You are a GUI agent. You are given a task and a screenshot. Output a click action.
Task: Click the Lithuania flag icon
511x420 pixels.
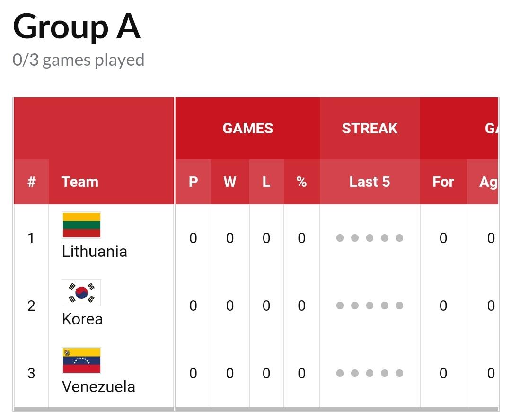pos(81,225)
